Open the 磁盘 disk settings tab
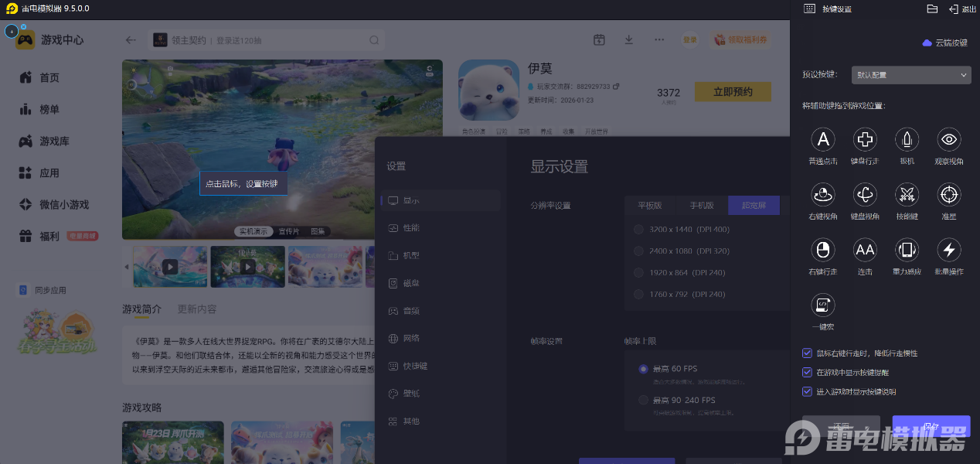The height and width of the screenshot is (464, 980). tap(441, 283)
